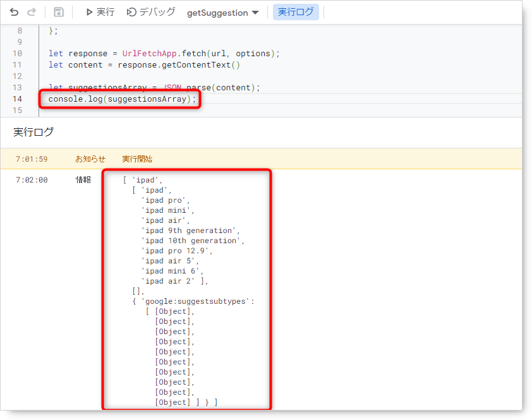532x420 pixels.
Task: Click 'ipad mini 6' in log output
Action: click(x=171, y=271)
